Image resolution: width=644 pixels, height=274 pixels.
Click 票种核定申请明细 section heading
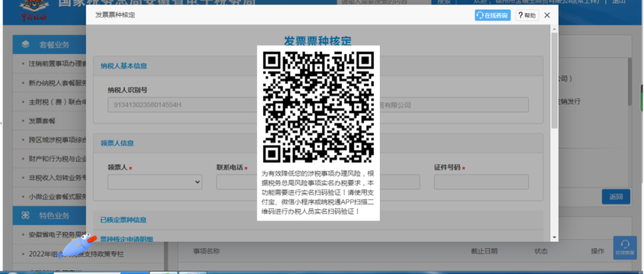pyautogui.click(x=127, y=239)
